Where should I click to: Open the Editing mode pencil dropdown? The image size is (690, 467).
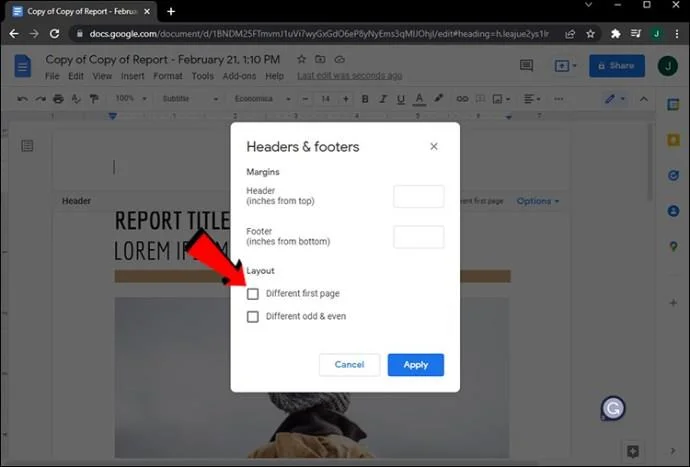(615, 99)
